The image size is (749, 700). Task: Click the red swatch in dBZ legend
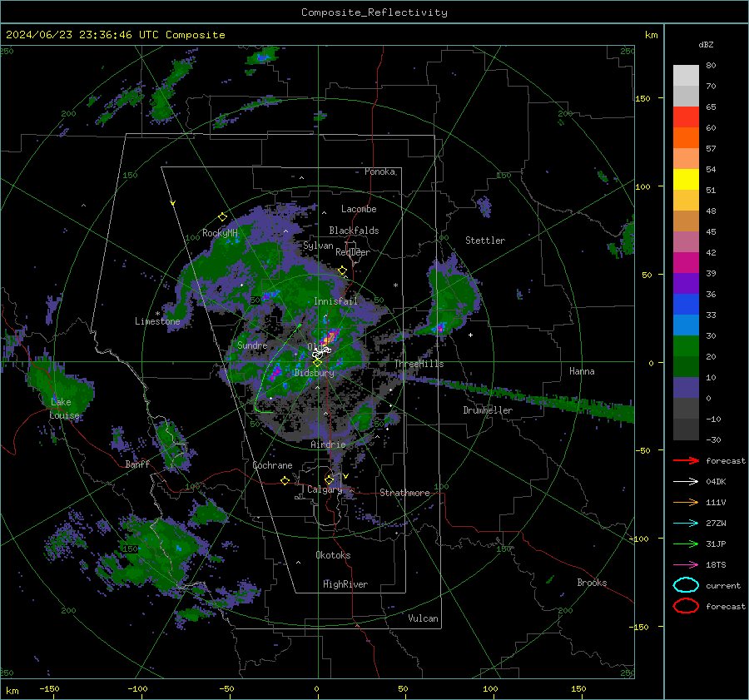coord(686,117)
